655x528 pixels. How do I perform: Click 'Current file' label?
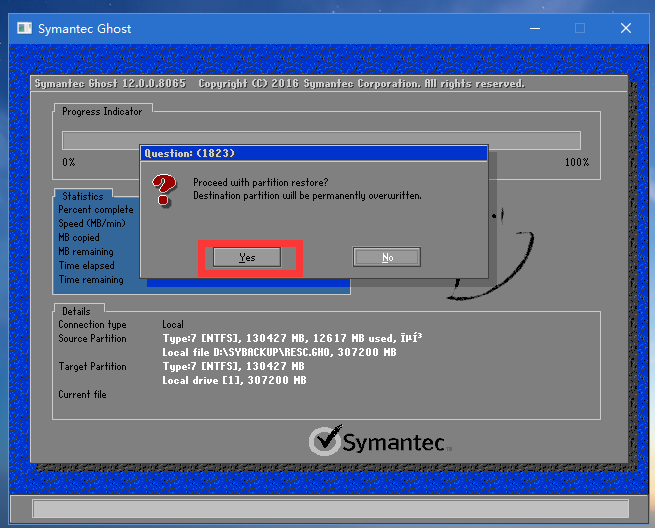[82, 394]
